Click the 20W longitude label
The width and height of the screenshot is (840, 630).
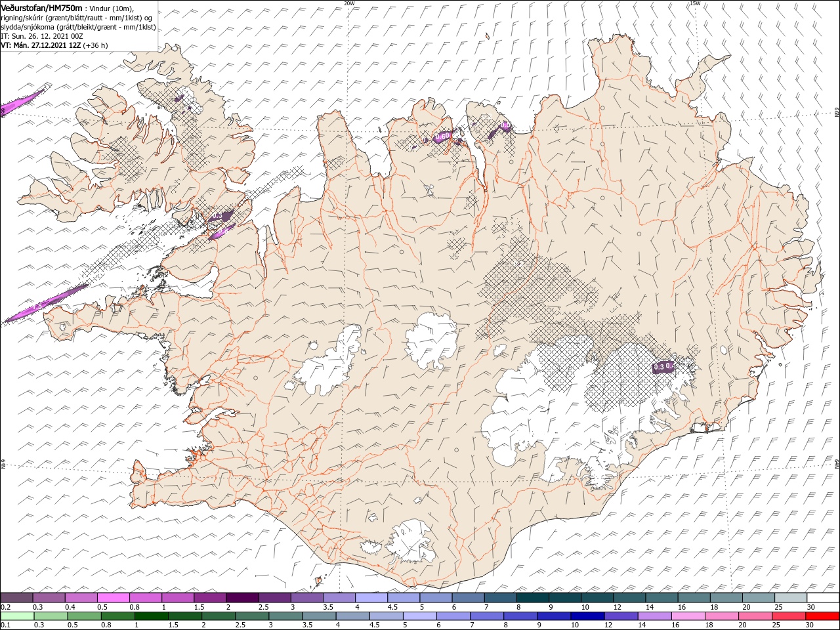coord(349,3)
